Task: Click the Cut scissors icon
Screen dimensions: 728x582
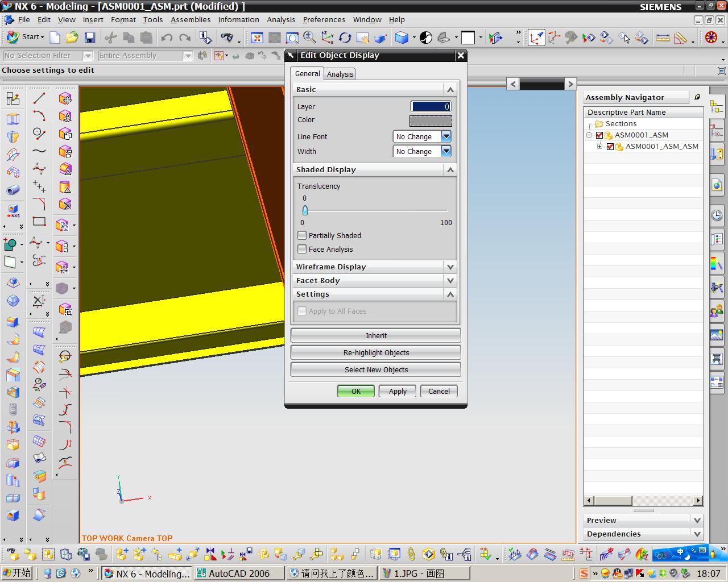Action: click(x=111, y=38)
